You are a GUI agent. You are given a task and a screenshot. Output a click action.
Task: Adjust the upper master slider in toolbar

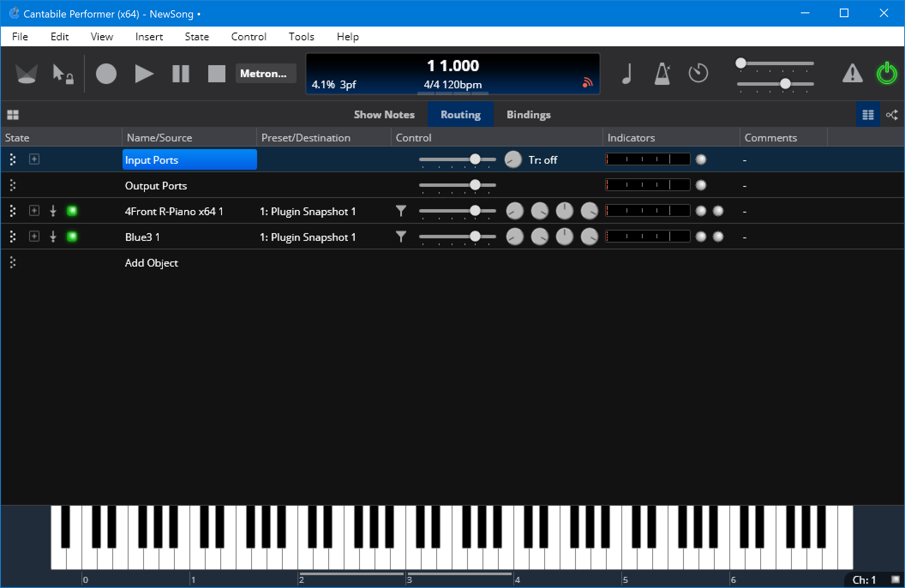pos(775,63)
